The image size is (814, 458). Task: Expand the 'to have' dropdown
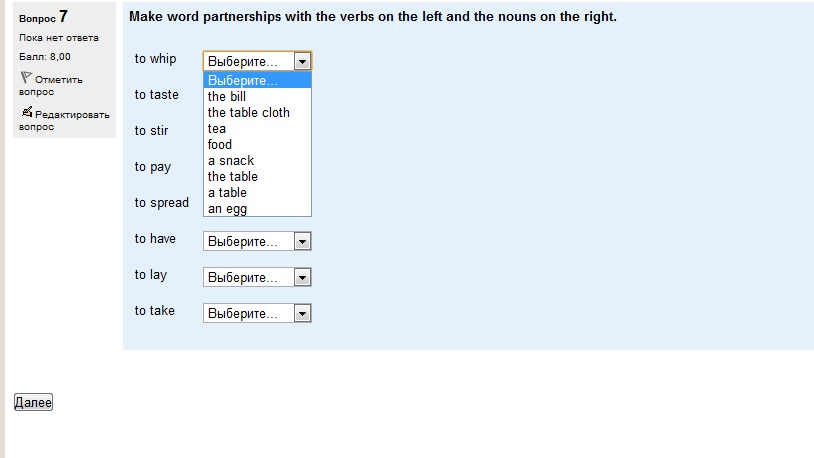[x=257, y=241]
